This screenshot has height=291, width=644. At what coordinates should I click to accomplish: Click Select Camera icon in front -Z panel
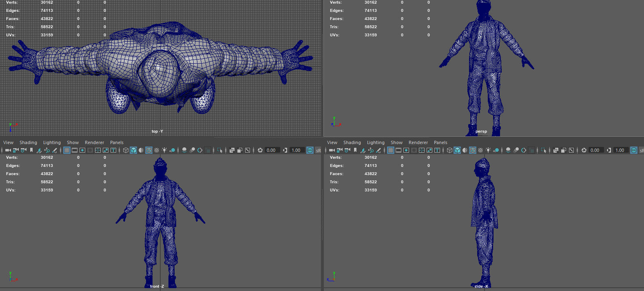(x=8, y=150)
